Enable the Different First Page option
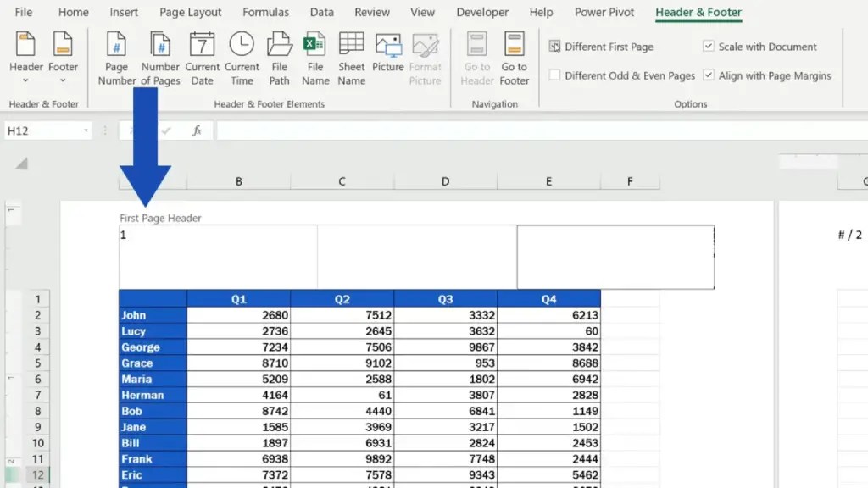Image resolution: width=868 pixels, height=488 pixels. (554, 47)
